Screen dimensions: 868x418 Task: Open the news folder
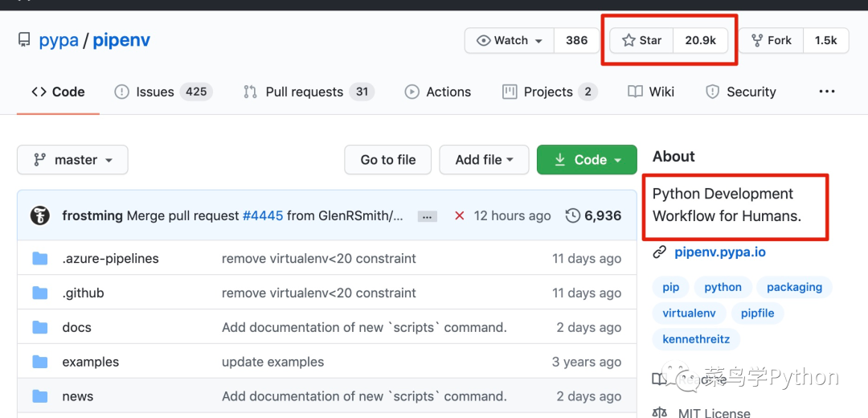tap(77, 396)
